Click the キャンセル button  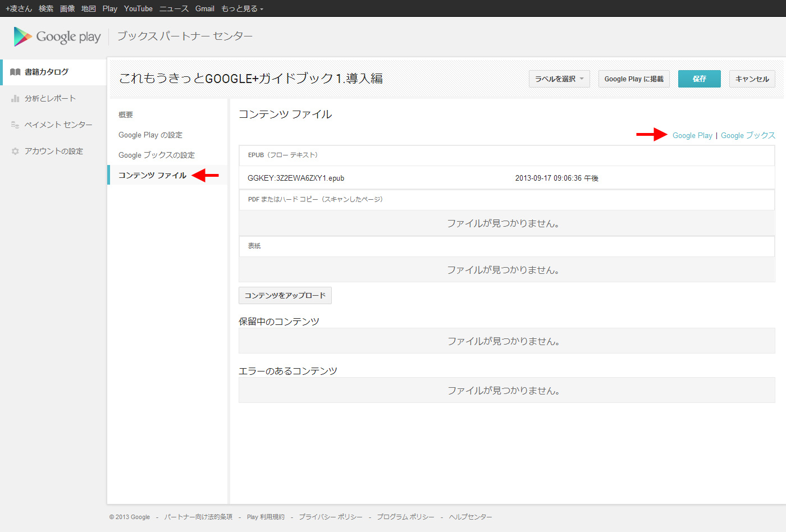coord(752,79)
